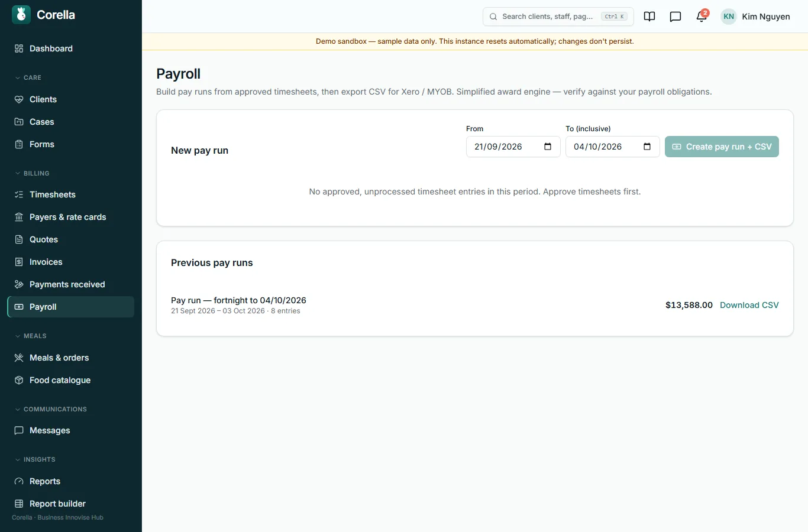Screen dimensions: 808x532
Task: Open the chat bubble icon in header
Action: point(676,17)
